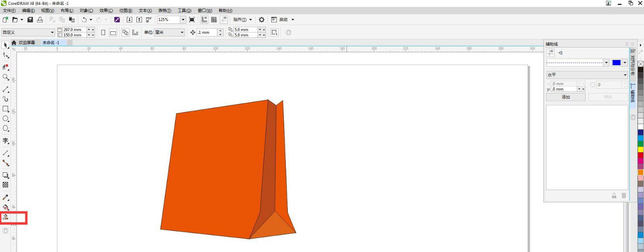
Task: Toggle show guidelines button in toolbar
Action: tap(224, 20)
